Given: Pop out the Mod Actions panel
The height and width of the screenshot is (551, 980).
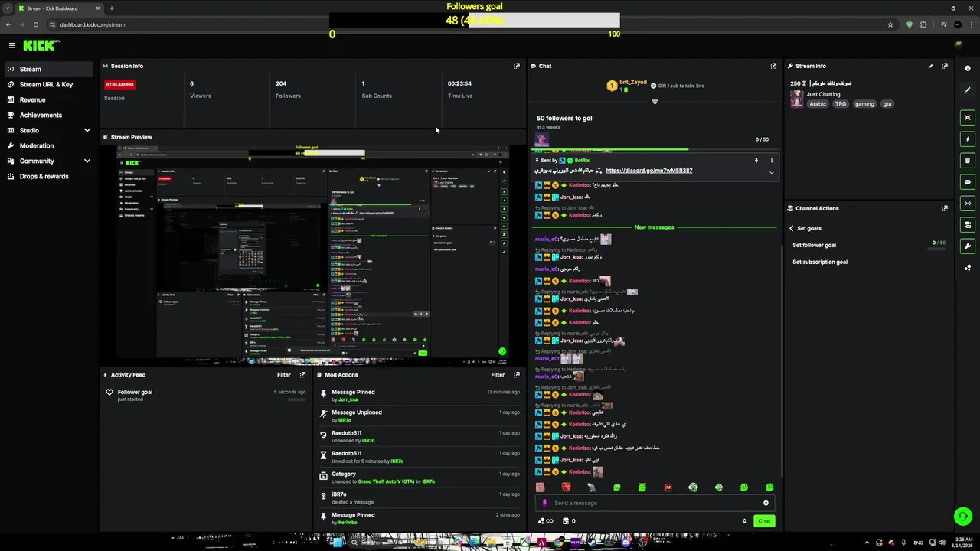Looking at the screenshot, I should pos(516,375).
